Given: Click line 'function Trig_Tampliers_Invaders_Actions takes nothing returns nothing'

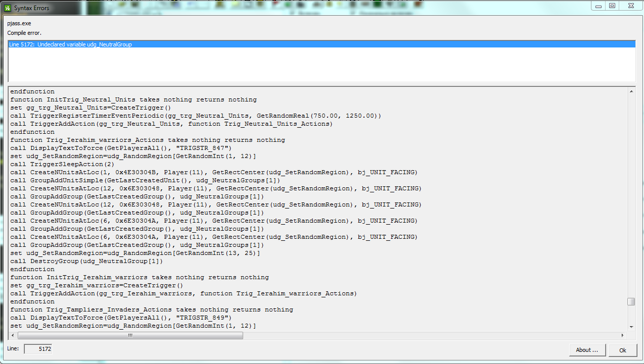Looking at the screenshot, I should tap(152, 309).
